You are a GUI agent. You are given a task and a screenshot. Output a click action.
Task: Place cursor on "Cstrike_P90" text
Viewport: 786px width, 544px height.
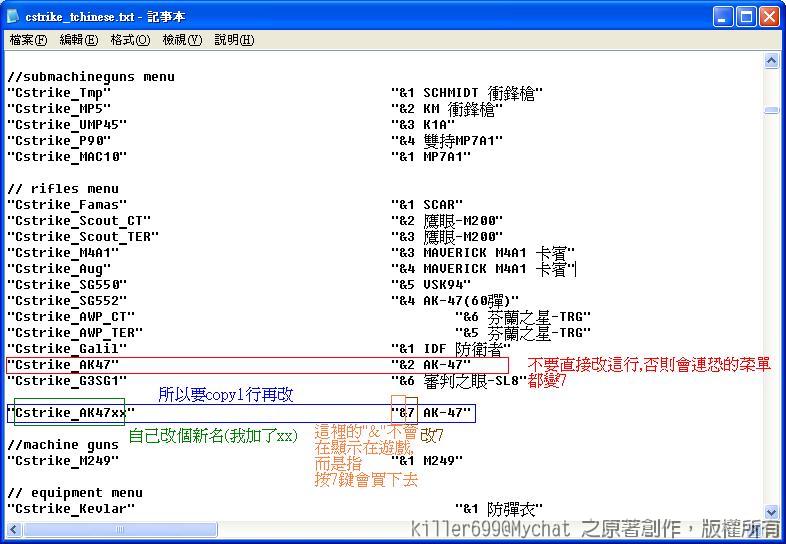click(x=59, y=141)
